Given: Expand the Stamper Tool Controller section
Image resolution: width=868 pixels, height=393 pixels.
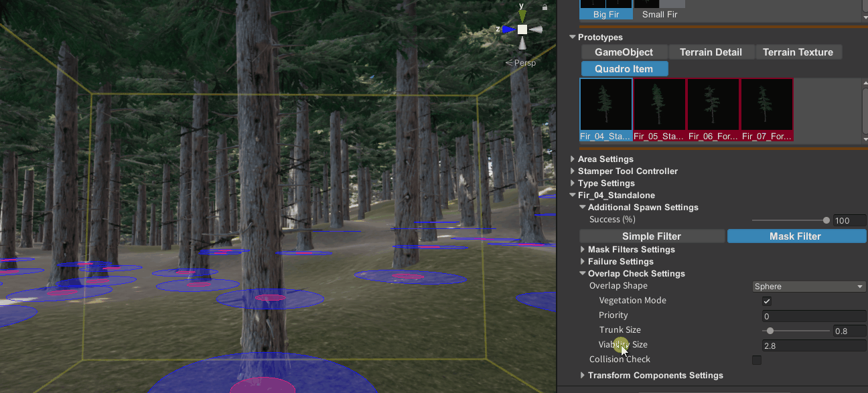Looking at the screenshot, I should 573,171.
